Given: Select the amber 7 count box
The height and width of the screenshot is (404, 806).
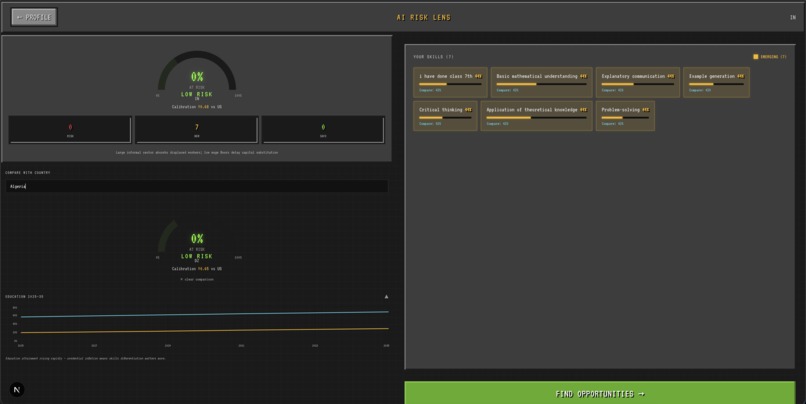Looking at the screenshot, I should click(x=196, y=129).
